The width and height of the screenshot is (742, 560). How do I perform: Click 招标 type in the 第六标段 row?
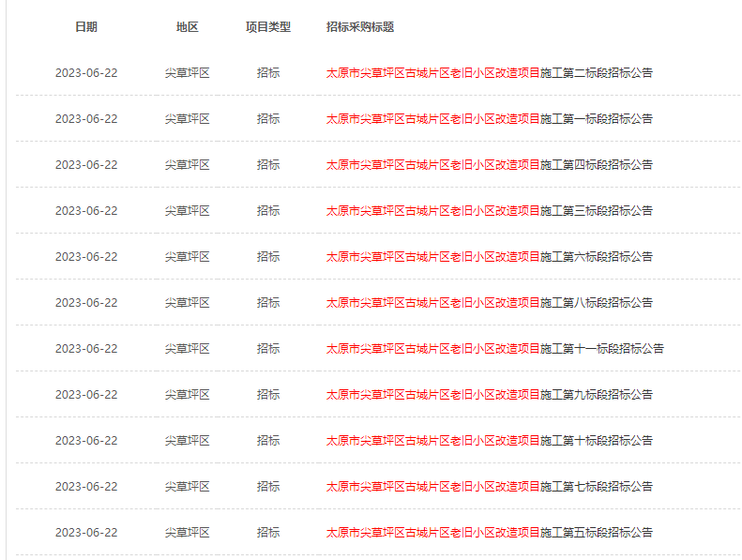click(268, 257)
